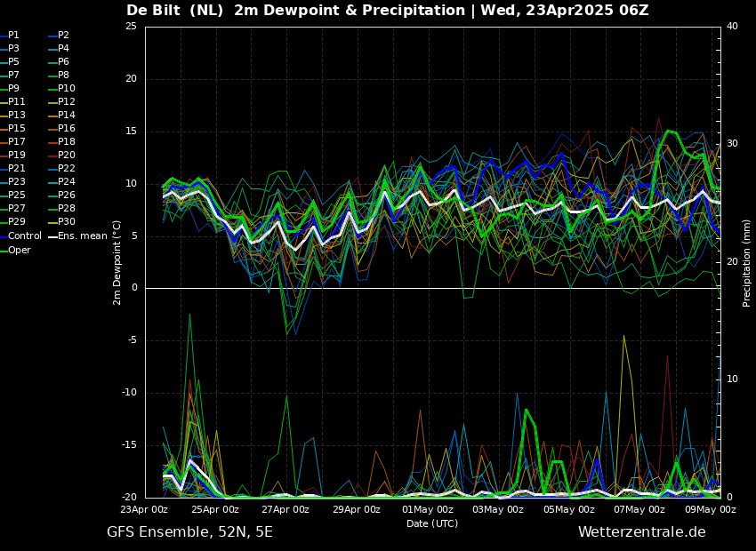Click the GFS Ensemble, 52N, 5E caption

(x=190, y=532)
